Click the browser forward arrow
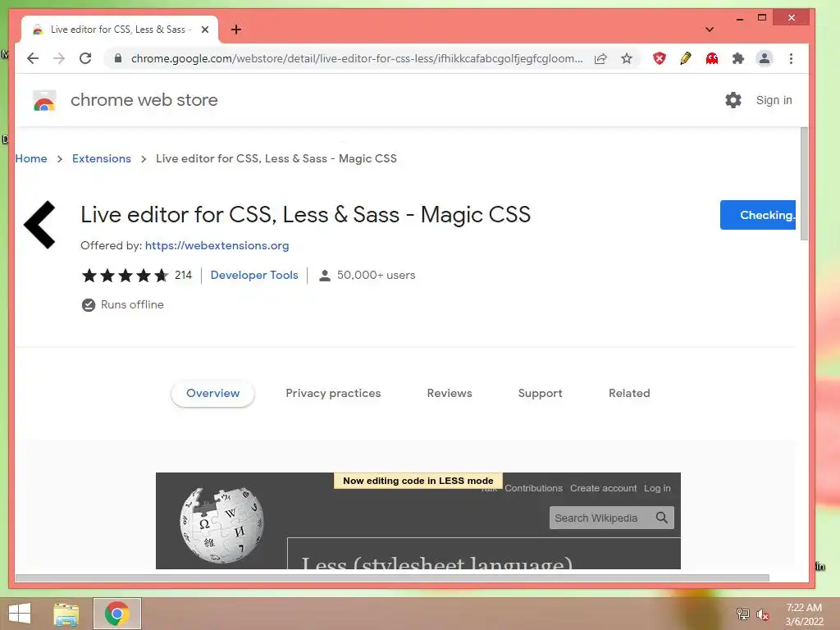 tap(59, 58)
